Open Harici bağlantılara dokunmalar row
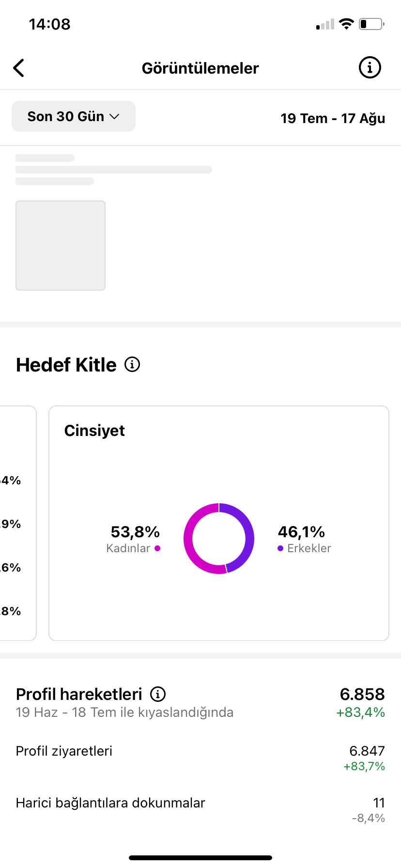 tap(200, 809)
